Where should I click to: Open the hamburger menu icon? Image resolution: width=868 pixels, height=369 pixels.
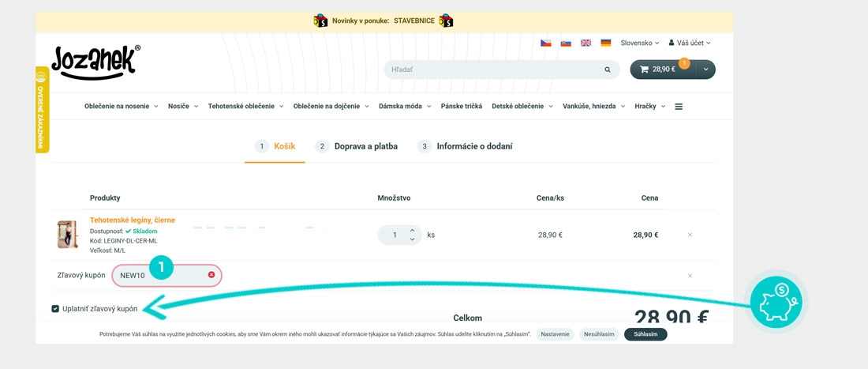click(679, 107)
